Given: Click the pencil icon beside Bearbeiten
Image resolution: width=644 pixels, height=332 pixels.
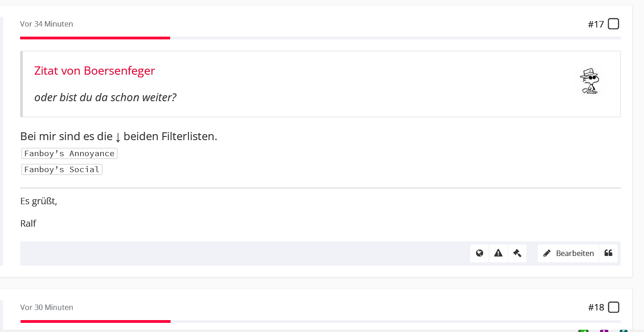Looking at the screenshot, I should (x=547, y=253).
